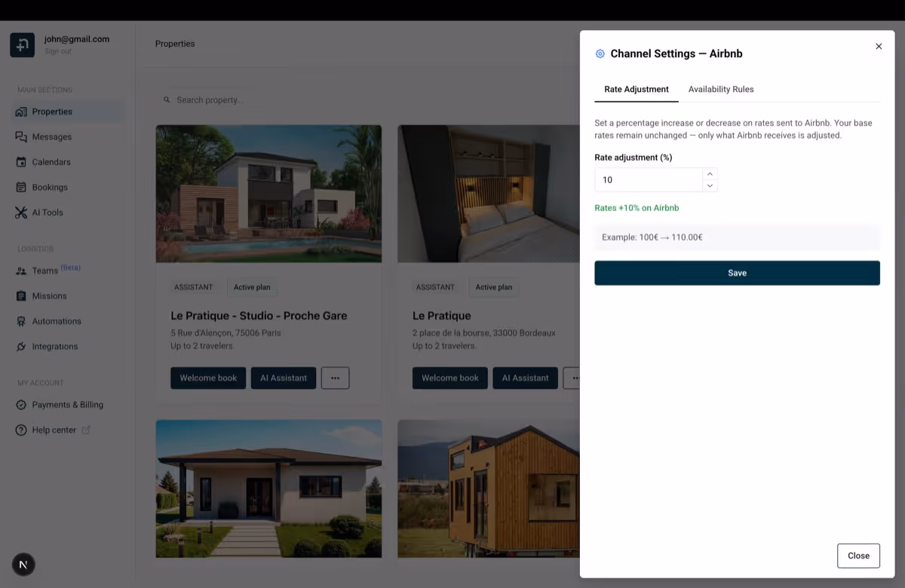Viewport: 905px width, 588px height.
Task: Open more options on the Studio property card
Action: (x=335, y=378)
